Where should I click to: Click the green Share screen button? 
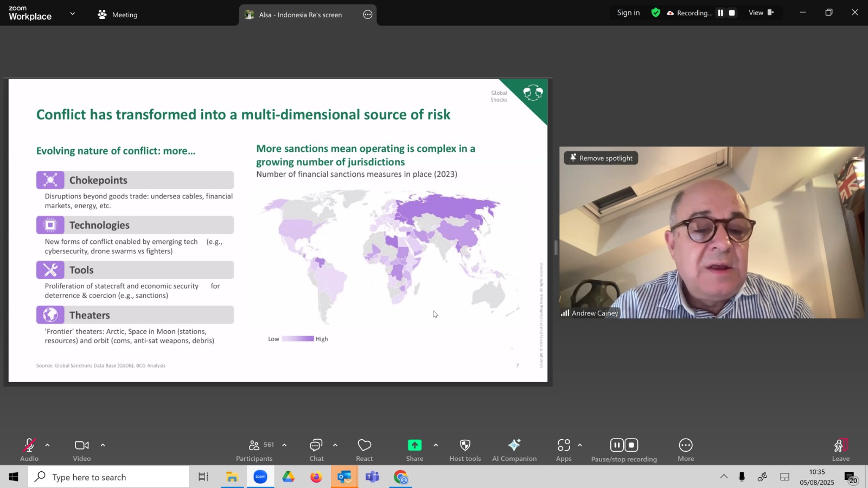click(x=414, y=450)
